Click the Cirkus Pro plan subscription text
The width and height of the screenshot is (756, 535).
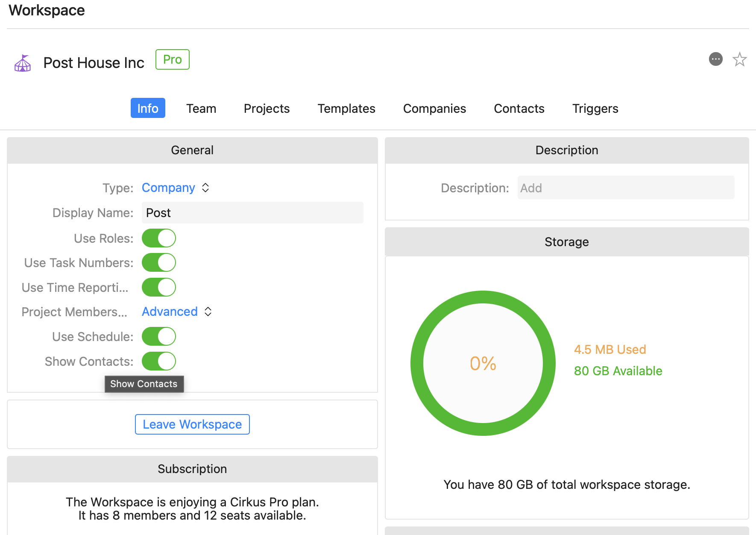(192, 502)
